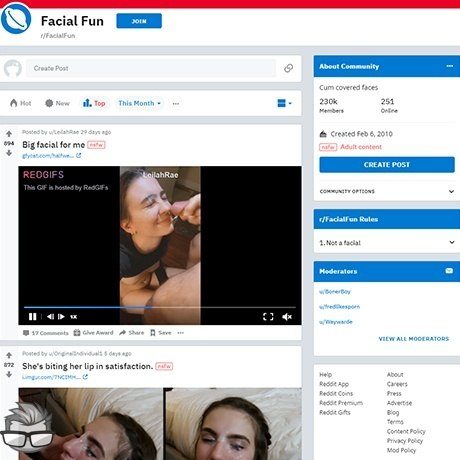Change playback speed 1x control
460x460 pixels.
74,317
